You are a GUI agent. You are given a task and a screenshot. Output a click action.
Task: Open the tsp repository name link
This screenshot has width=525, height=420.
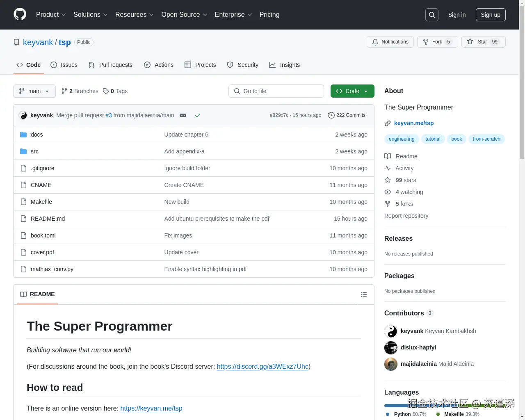pyautogui.click(x=65, y=42)
